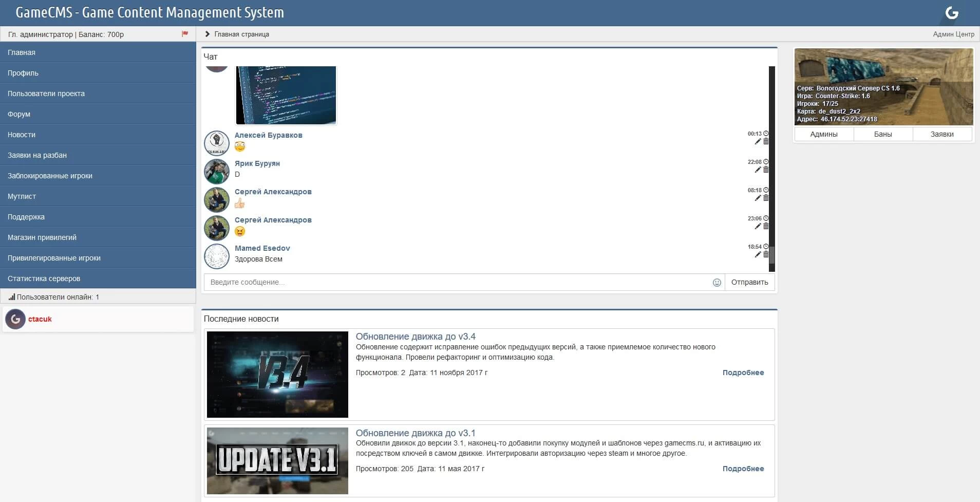Switch to the Баны tab under the server
The height and width of the screenshot is (502, 980).
[x=883, y=134]
